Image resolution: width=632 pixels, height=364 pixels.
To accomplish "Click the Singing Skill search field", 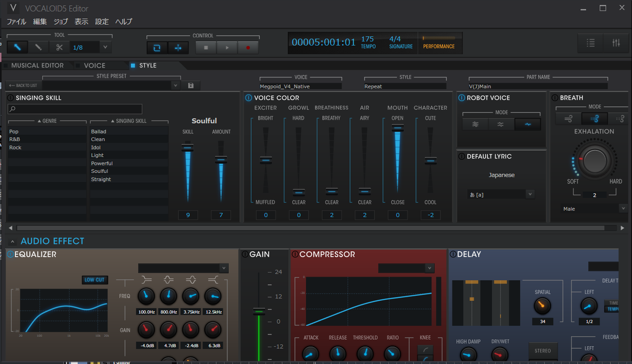I will (75, 109).
